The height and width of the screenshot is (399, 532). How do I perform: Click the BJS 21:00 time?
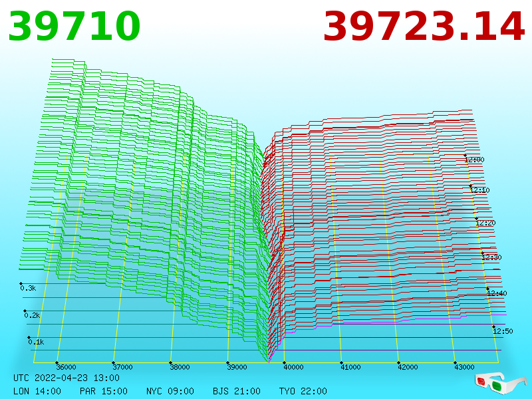[237, 391]
